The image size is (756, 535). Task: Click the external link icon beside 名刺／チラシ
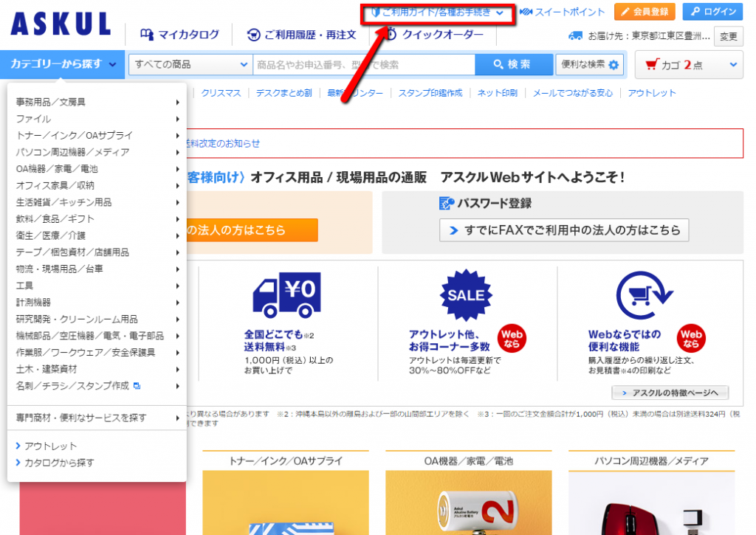click(x=137, y=386)
